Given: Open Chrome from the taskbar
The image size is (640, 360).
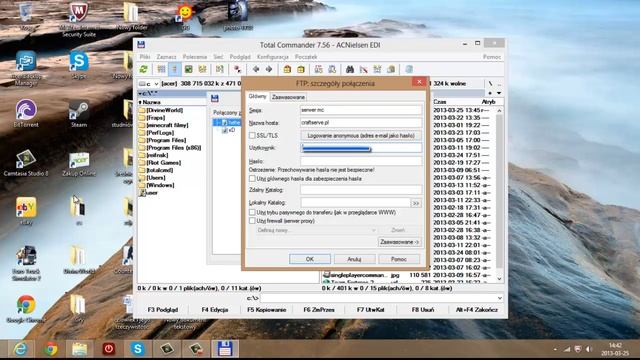Looking at the screenshot, I should click(x=51, y=349).
